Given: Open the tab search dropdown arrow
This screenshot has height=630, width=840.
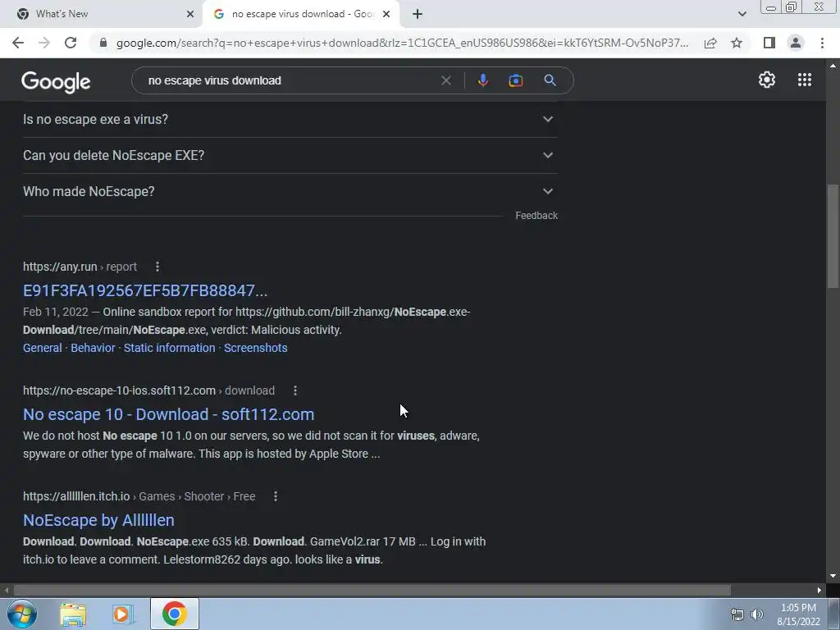Looking at the screenshot, I should click(742, 14).
